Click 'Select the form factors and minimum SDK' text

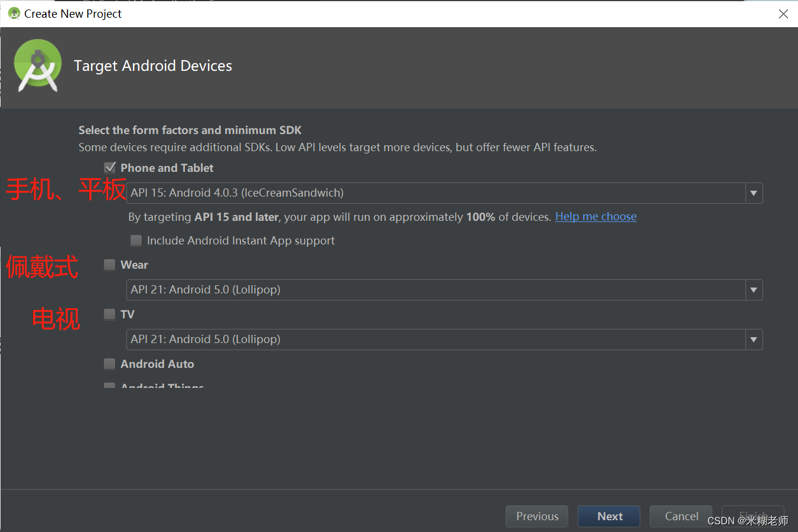190,130
